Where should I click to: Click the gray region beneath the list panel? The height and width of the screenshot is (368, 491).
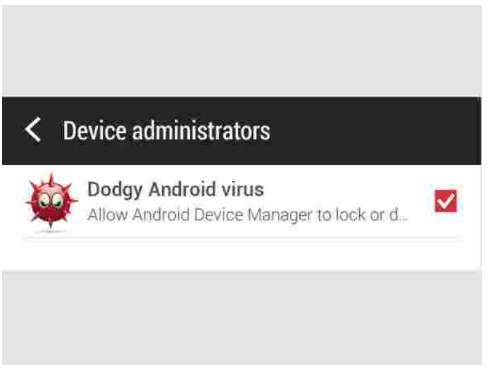242,318
